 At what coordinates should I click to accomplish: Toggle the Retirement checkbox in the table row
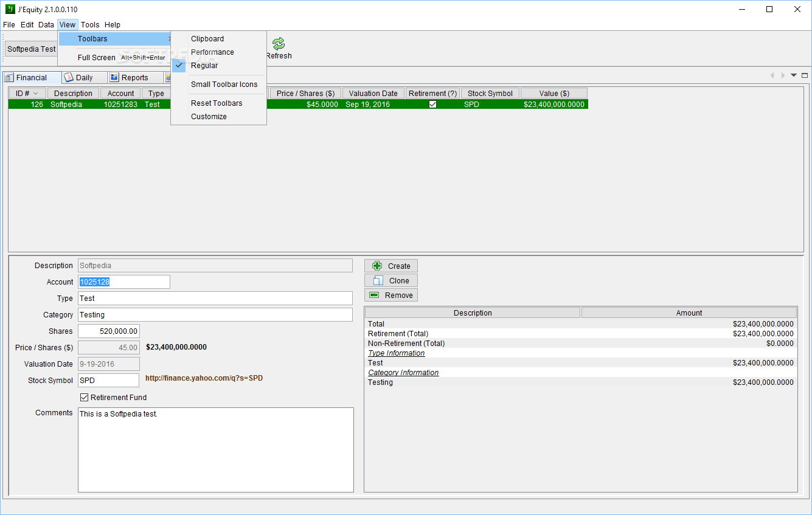click(432, 104)
